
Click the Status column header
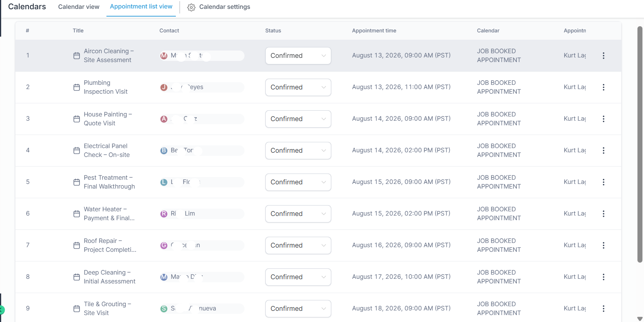(273, 30)
